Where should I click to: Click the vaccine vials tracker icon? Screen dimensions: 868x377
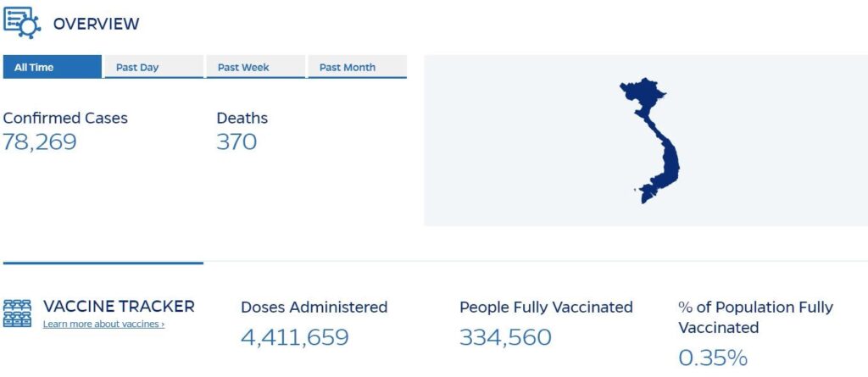coord(17,314)
